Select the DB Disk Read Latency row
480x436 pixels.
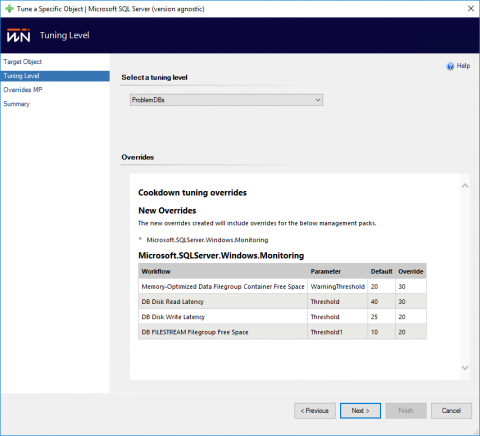point(282,302)
